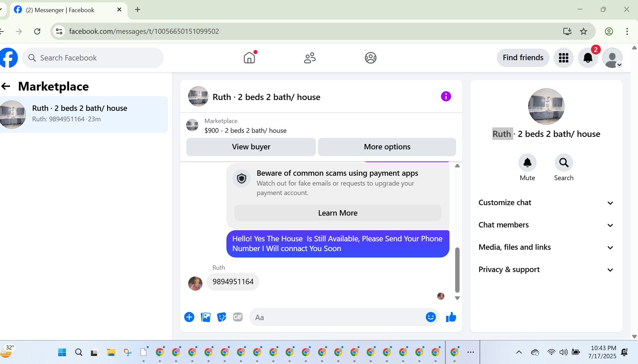This screenshot has height=364, width=638.
Task: Go forward in the browser history
Action: pyautogui.click(x=19, y=31)
